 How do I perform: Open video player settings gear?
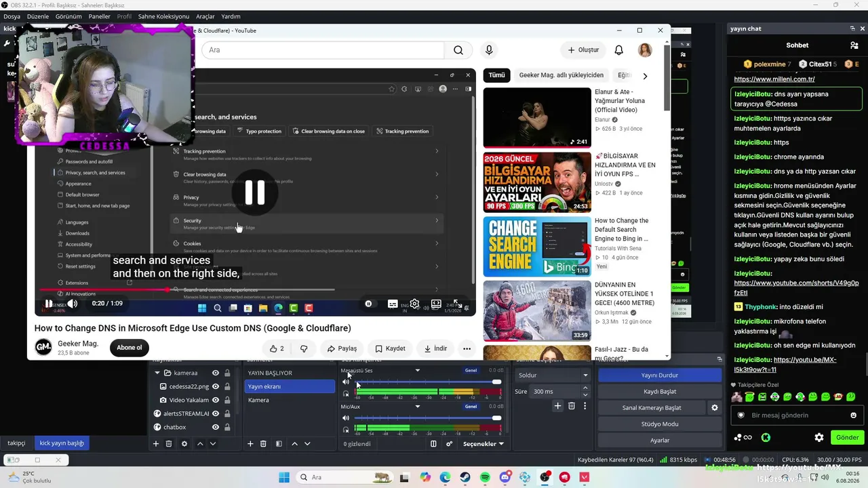tap(414, 304)
